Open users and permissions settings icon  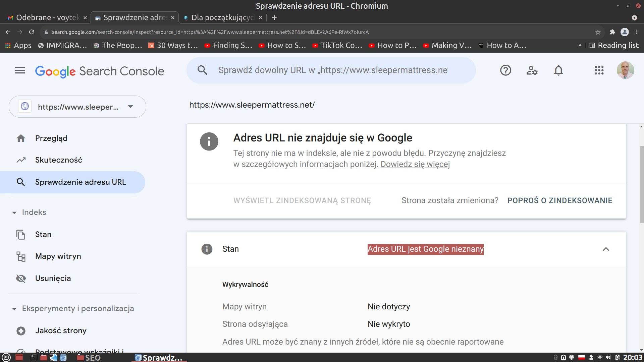(532, 70)
